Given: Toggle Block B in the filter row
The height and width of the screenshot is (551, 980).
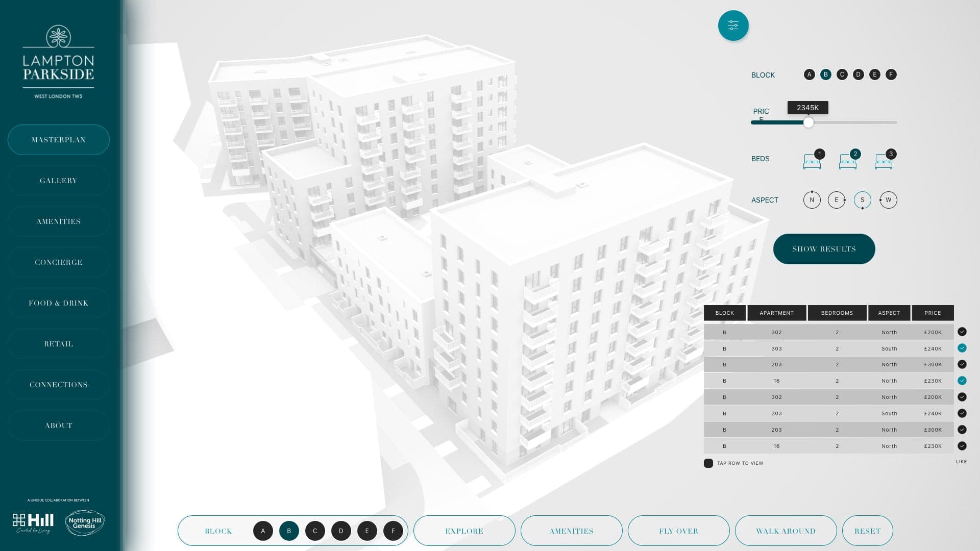Looking at the screenshot, I should (x=825, y=74).
